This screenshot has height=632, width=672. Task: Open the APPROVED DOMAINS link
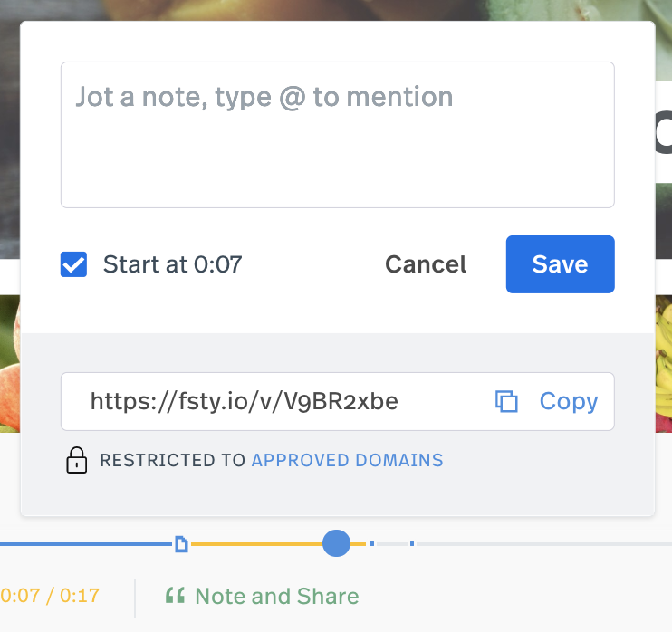[x=347, y=460]
